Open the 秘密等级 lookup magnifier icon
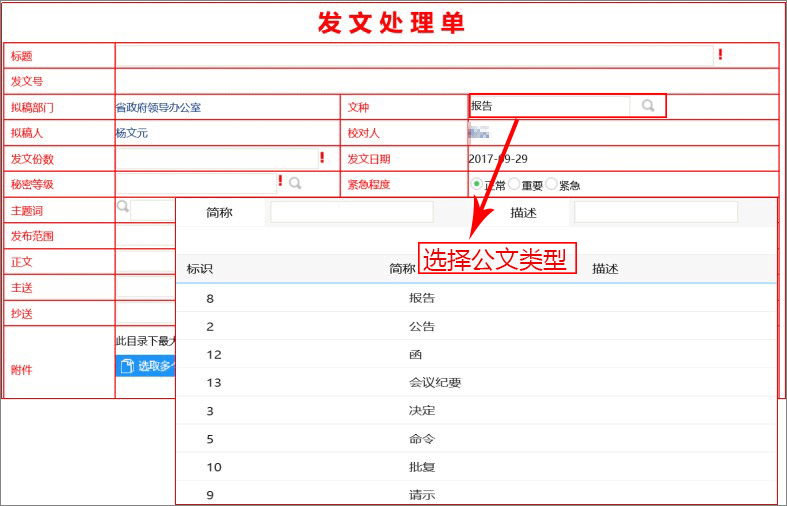Image resolution: width=787 pixels, height=506 pixels. (295, 183)
